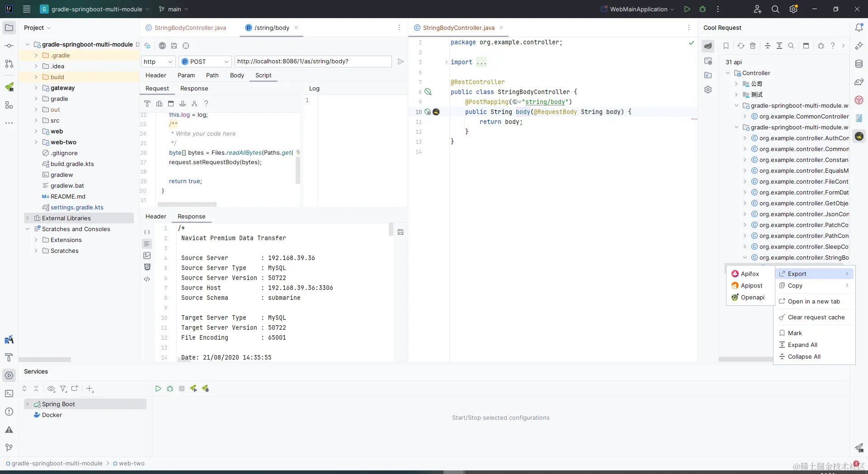The image size is (868, 474).
Task: Toggle the Commit tool window stripe button
Action: 9,46
